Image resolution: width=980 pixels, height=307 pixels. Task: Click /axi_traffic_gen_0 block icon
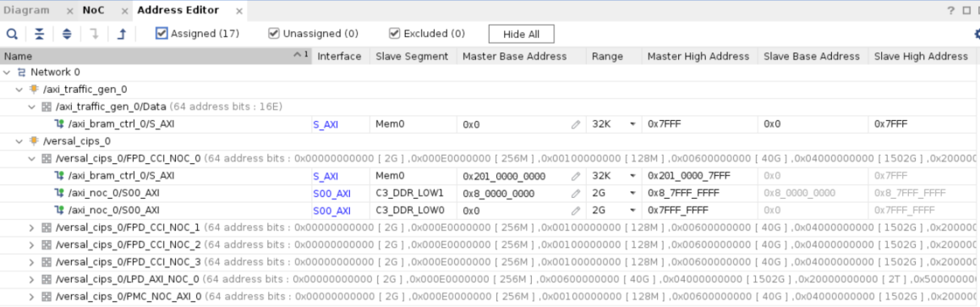tap(35, 90)
